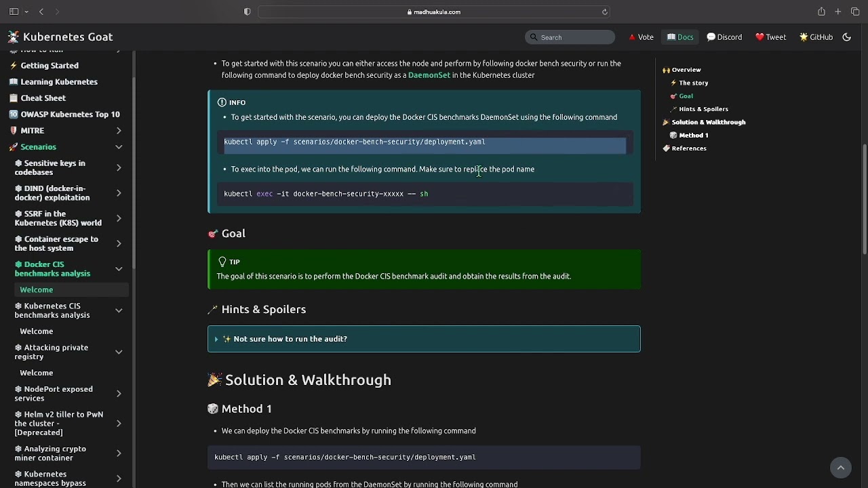
Task: Click the Kubernetes Goat logo
Action: (x=14, y=37)
